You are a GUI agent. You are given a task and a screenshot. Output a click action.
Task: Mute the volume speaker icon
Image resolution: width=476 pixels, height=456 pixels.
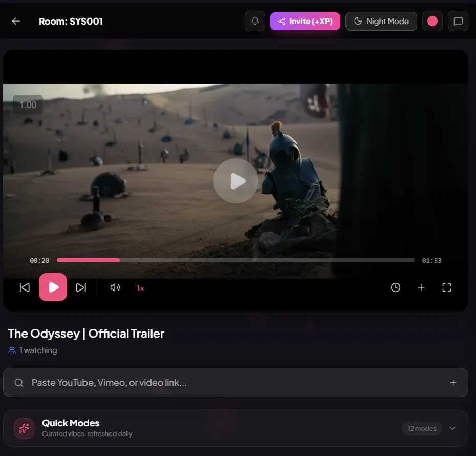click(x=115, y=287)
